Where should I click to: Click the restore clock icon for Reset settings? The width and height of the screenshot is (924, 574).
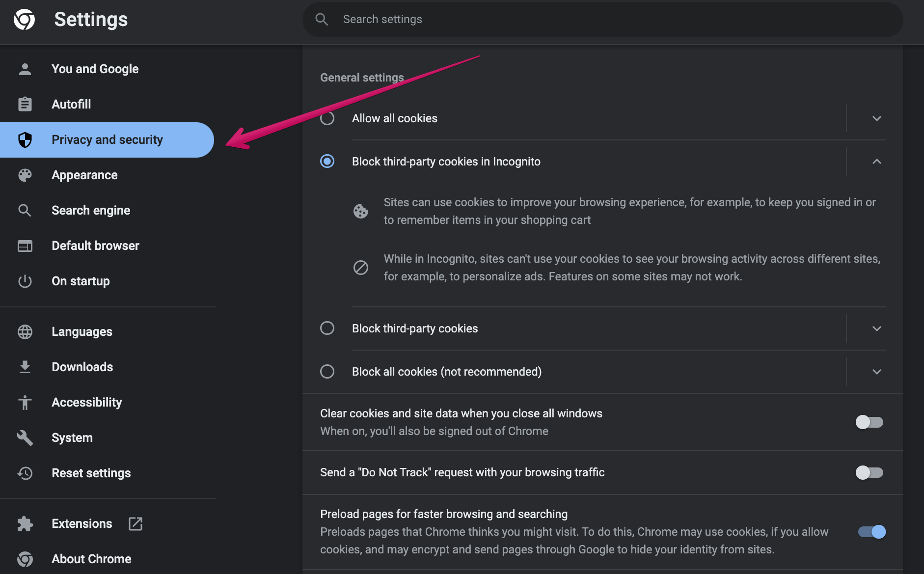pos(25,473)
